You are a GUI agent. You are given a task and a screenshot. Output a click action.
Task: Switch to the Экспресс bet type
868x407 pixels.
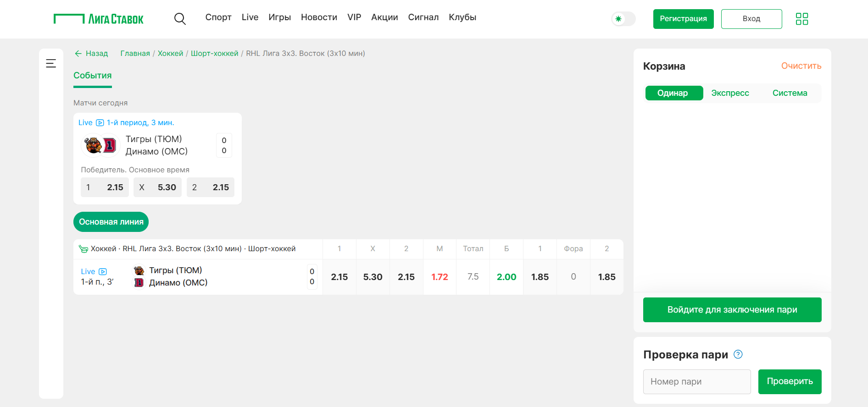point(730,93)
